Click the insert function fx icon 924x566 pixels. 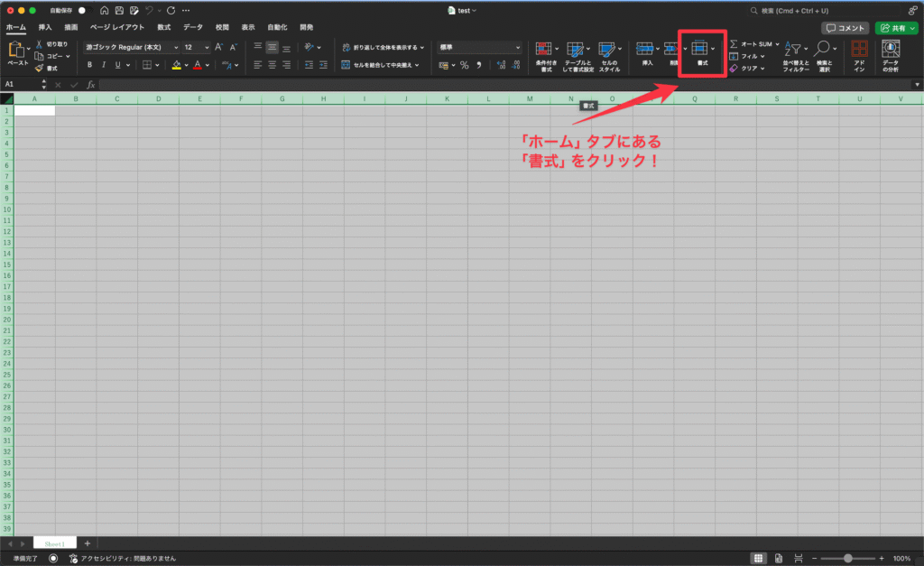(x=91, y=85)
